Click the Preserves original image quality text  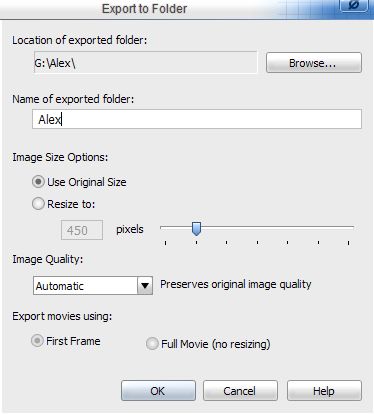236,284
